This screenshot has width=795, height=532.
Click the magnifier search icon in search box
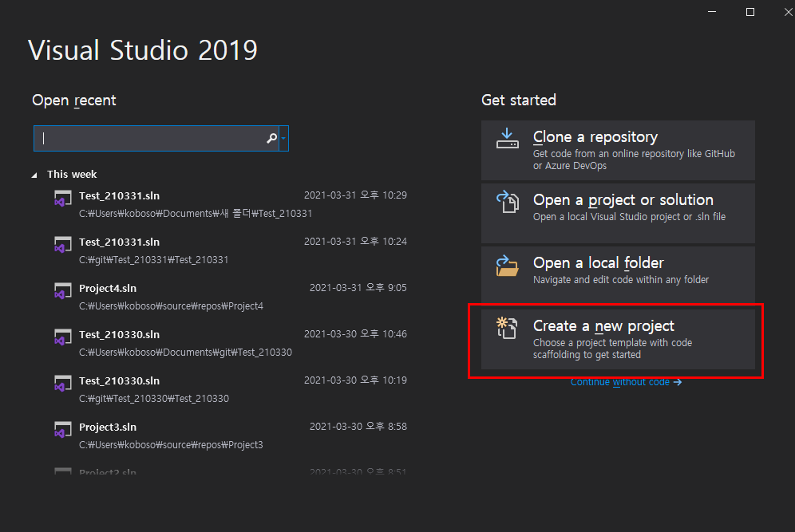click(271, 138)
